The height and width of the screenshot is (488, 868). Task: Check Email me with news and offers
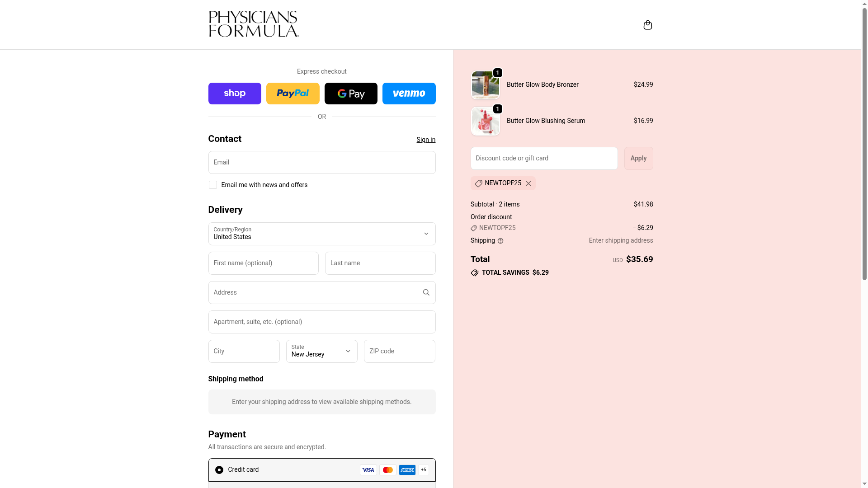click(212, 185)
